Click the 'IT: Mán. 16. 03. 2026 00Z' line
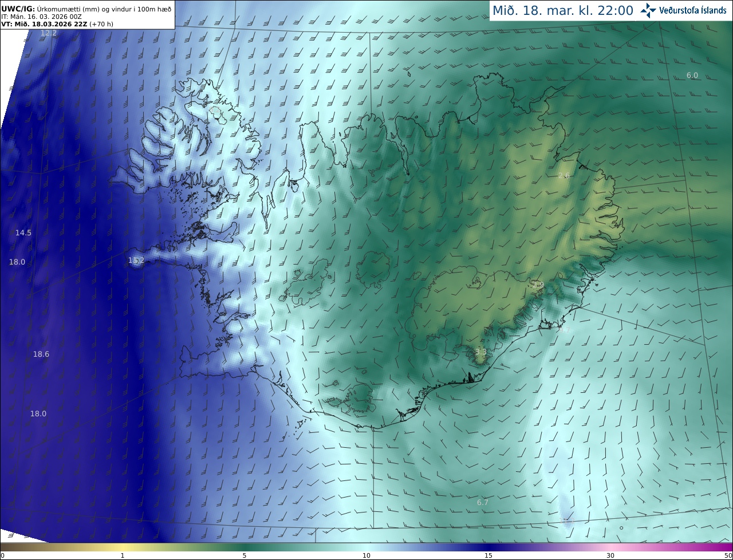The width and height of the screenshot is (733, 560). pos(41,17)
